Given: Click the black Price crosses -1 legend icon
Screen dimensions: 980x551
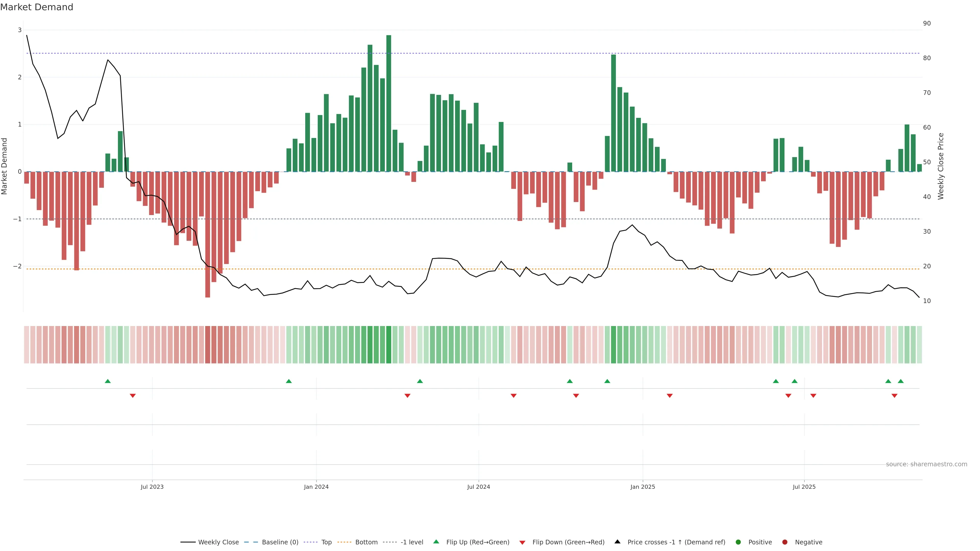Looking at the screenshot, I should (x=617, y=542).
